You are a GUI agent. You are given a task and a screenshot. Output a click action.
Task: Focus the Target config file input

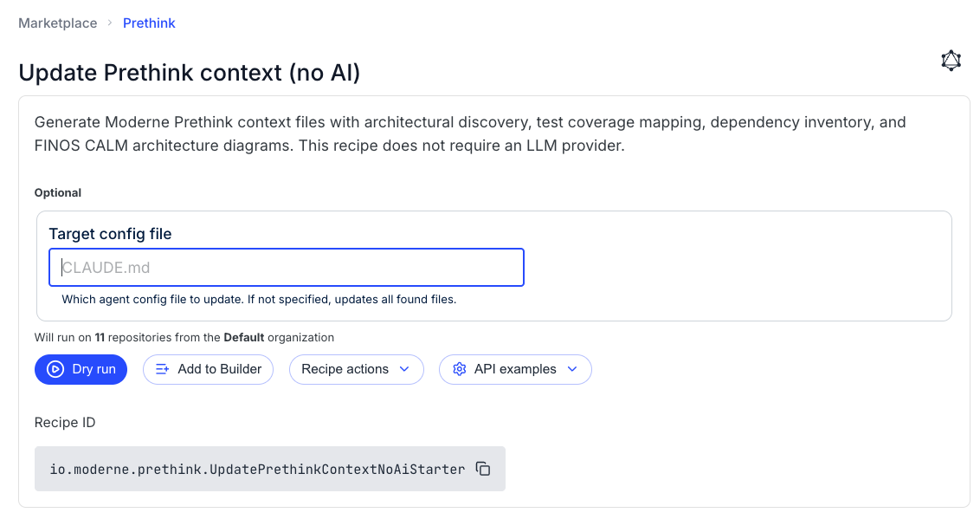287,268
